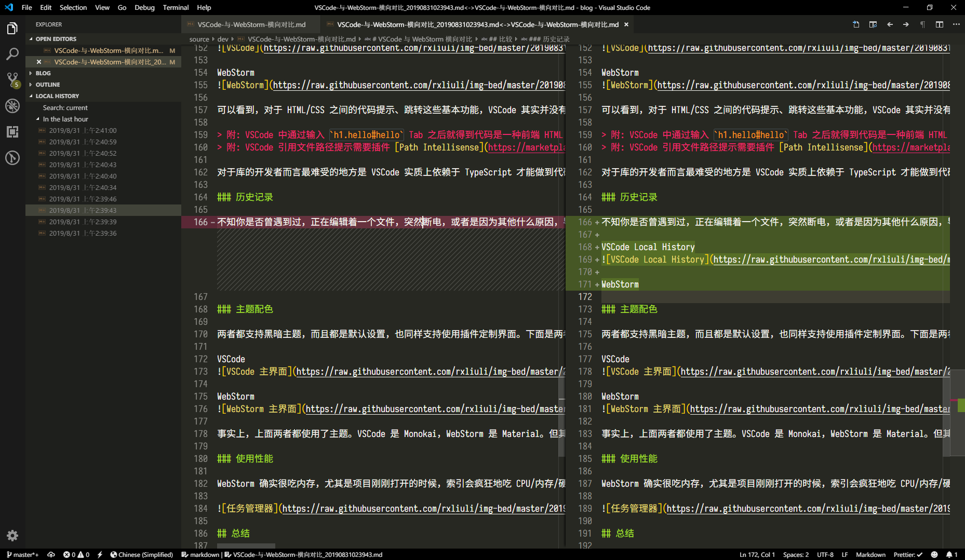
Task: Collapse the In the last hour group
Action: pos(103,119)
